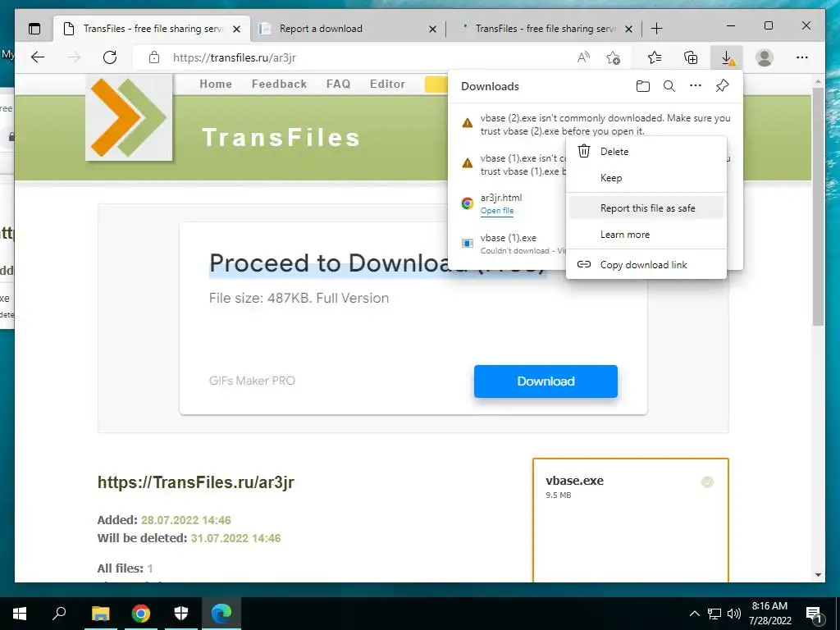Image resolution: width=840 pixels, height=630 pixels.
Task: Click the lock site information icon
Action: pyautogui.click(x=154, y=57)
